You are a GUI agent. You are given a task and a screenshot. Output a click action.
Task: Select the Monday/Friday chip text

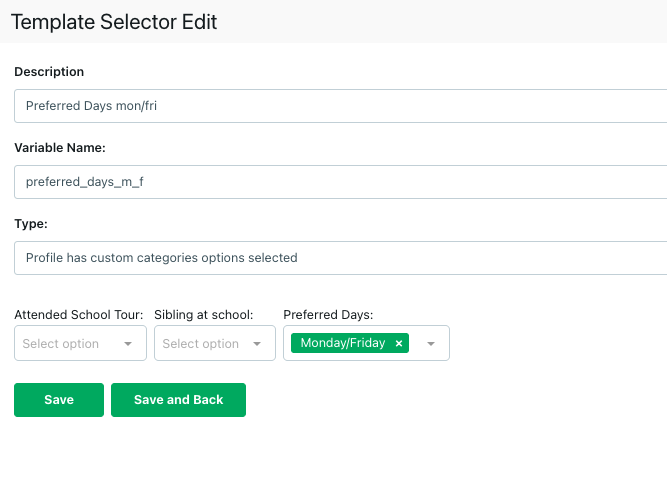pyautogui.click(x=342, y=343)
